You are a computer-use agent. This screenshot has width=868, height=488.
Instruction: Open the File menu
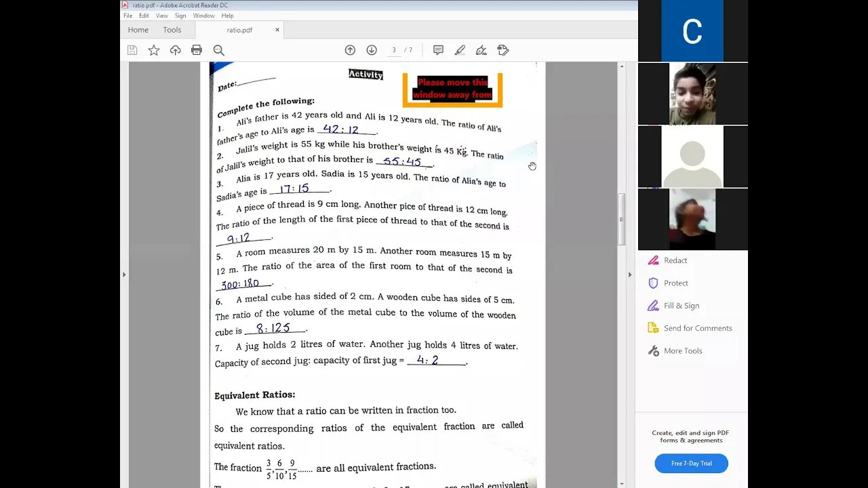pos(127,16)
